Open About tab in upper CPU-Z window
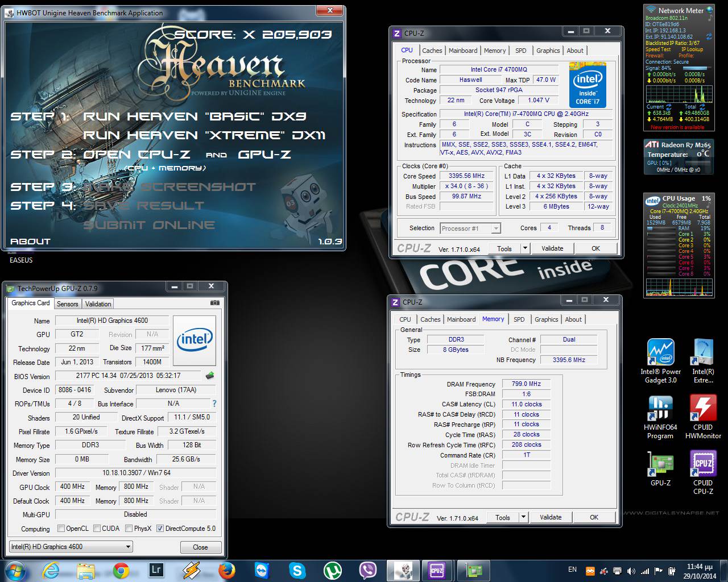This screenshot has width=728, height=582. pyautogui.click(x=575, y=51)
